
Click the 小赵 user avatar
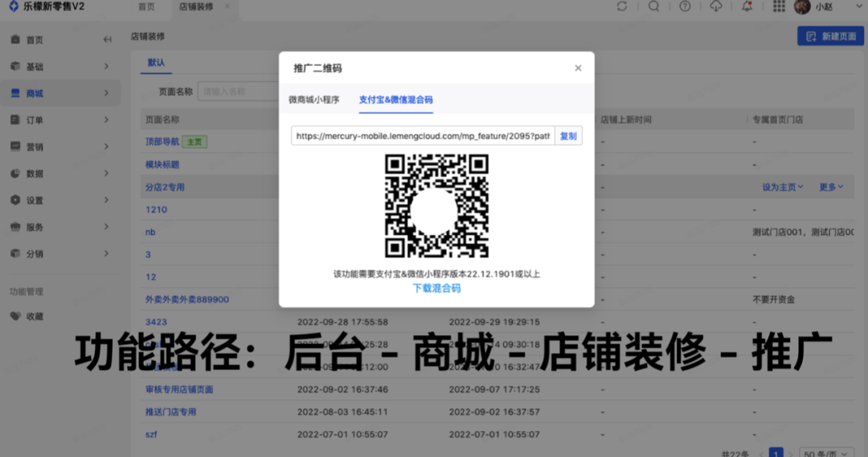pyautogui.click(x=802, y=6)
